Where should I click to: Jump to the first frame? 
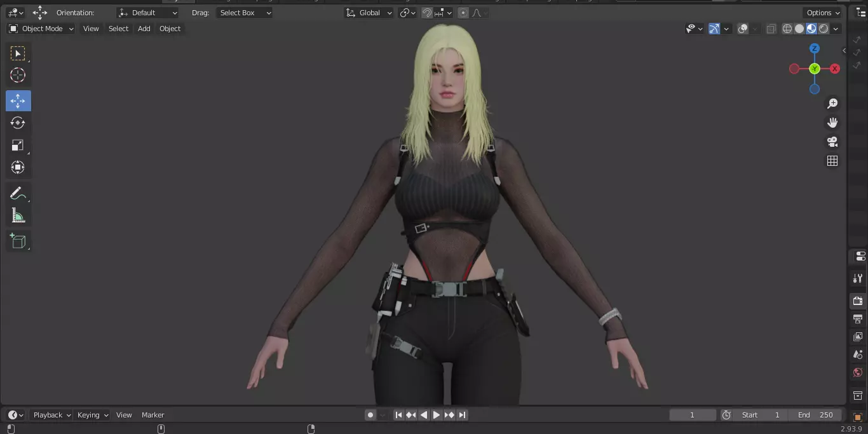click(398, 415)
